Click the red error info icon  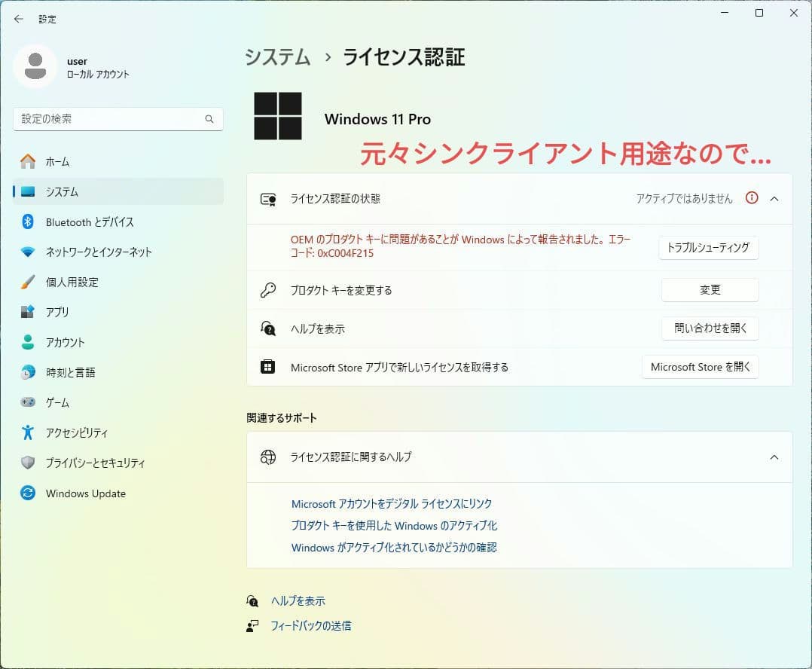click(751, 198)
